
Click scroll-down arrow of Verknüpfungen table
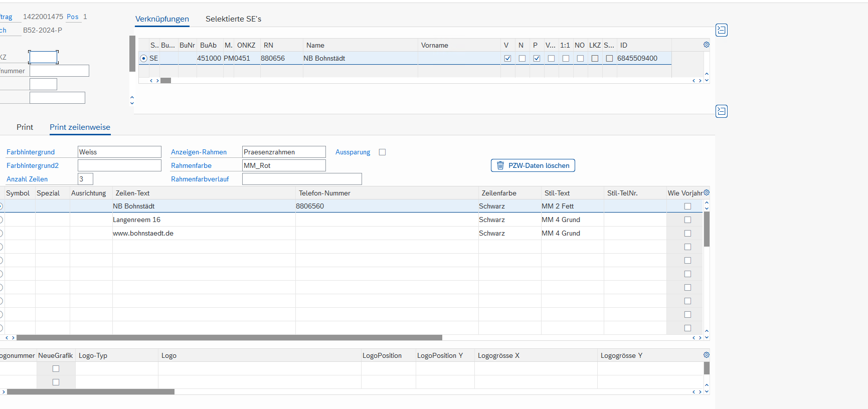pyautogui.click(x=707, y=80)
